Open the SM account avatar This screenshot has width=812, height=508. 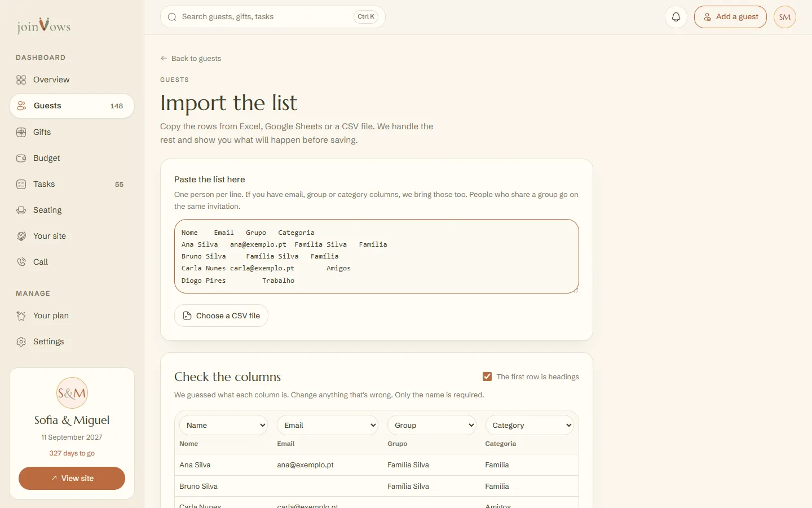click(x=785, y=17)
